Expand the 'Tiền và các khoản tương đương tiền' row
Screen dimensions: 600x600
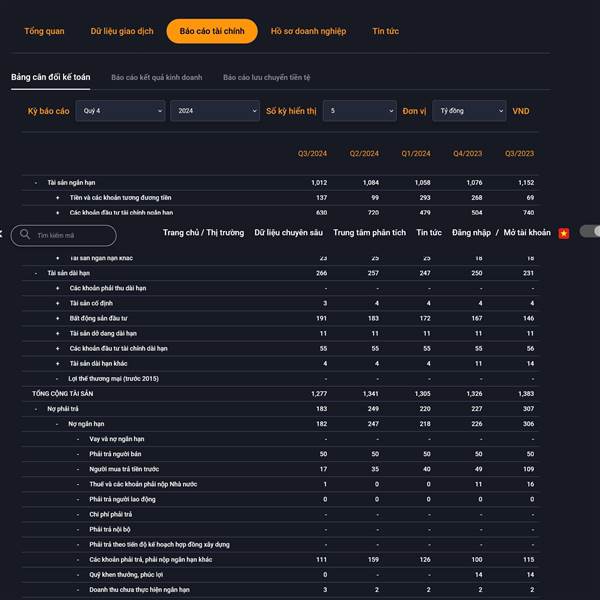point(57,198)
